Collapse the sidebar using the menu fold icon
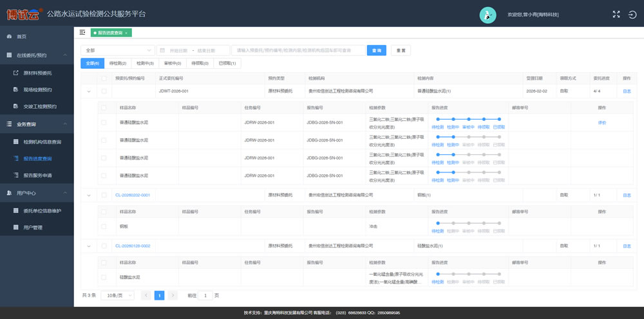 click(82, 32)
